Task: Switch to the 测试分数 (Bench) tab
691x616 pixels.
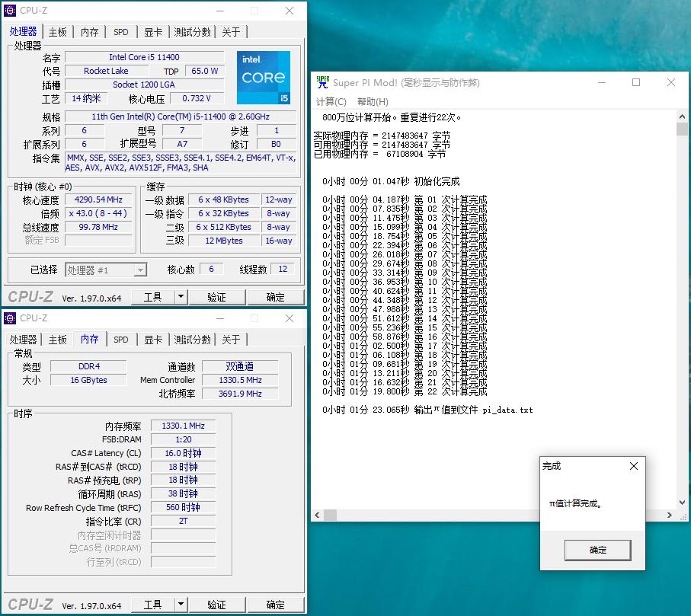Action: coord(191,31)
